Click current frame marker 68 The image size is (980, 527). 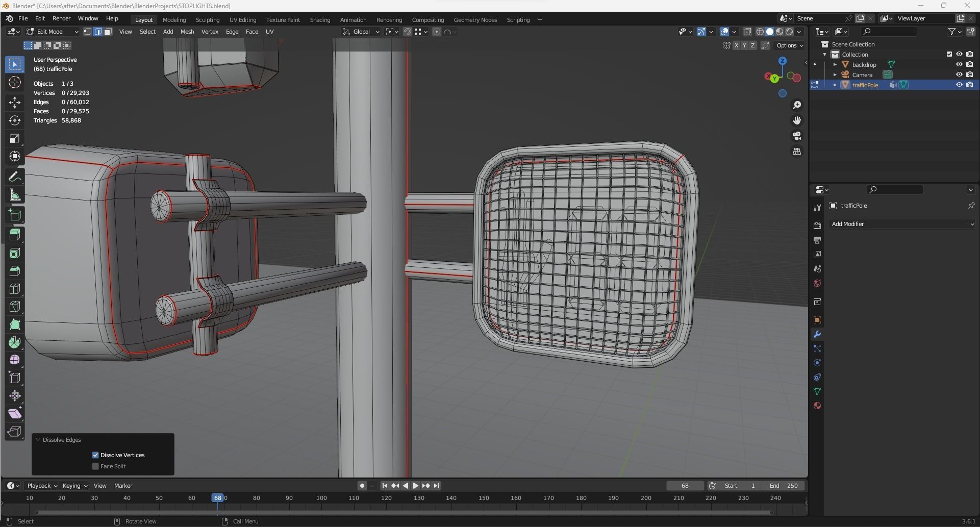coord(218,498)
